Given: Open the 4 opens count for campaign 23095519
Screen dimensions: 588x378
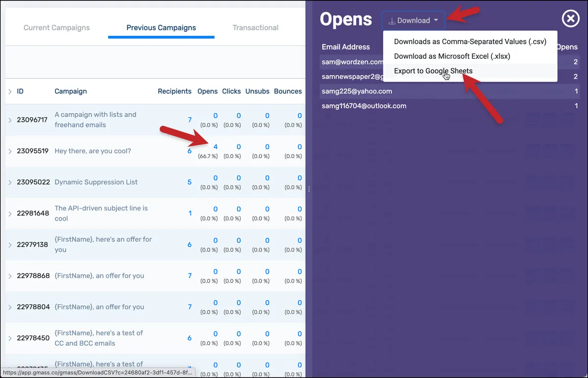Looking at the screenshot, I should 216,147.
